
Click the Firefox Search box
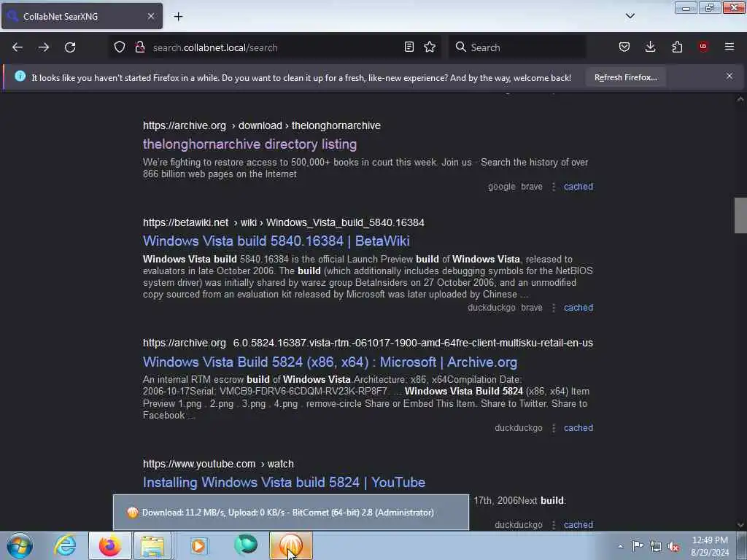(517, 47)
